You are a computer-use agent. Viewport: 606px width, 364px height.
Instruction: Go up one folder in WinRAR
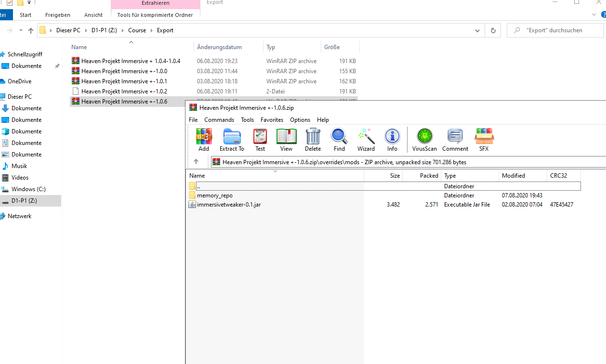196,162
